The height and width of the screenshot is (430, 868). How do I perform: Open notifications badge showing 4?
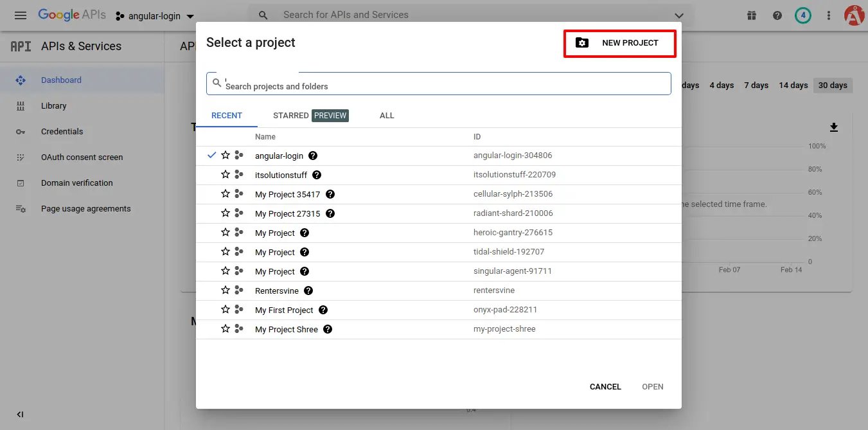pyautogui.click(x=802, y=15)
